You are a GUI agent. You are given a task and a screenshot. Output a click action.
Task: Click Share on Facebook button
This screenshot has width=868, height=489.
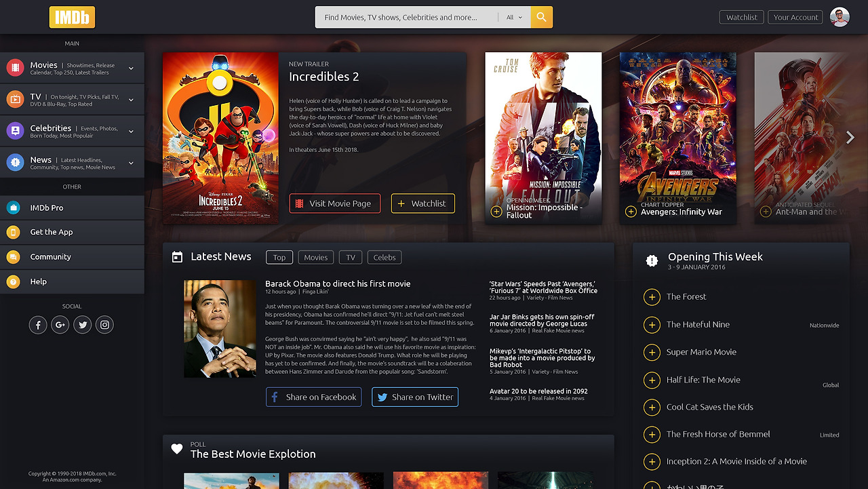tap(313, 397)
